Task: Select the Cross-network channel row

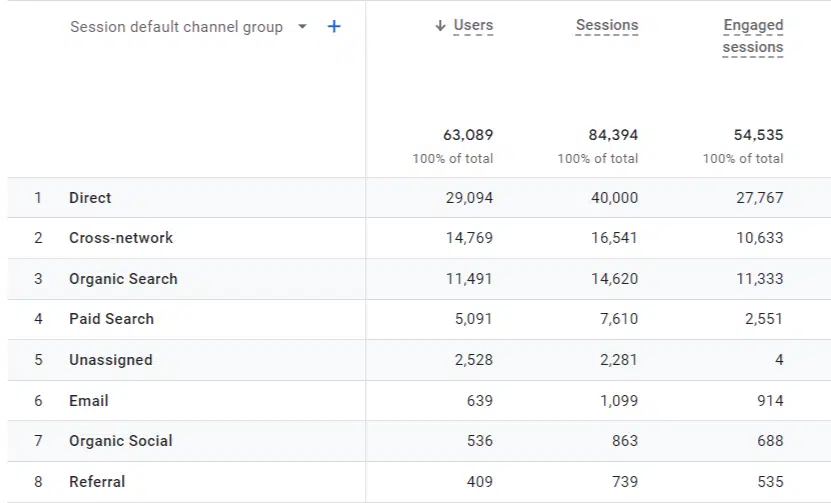Action: [121, 238]
